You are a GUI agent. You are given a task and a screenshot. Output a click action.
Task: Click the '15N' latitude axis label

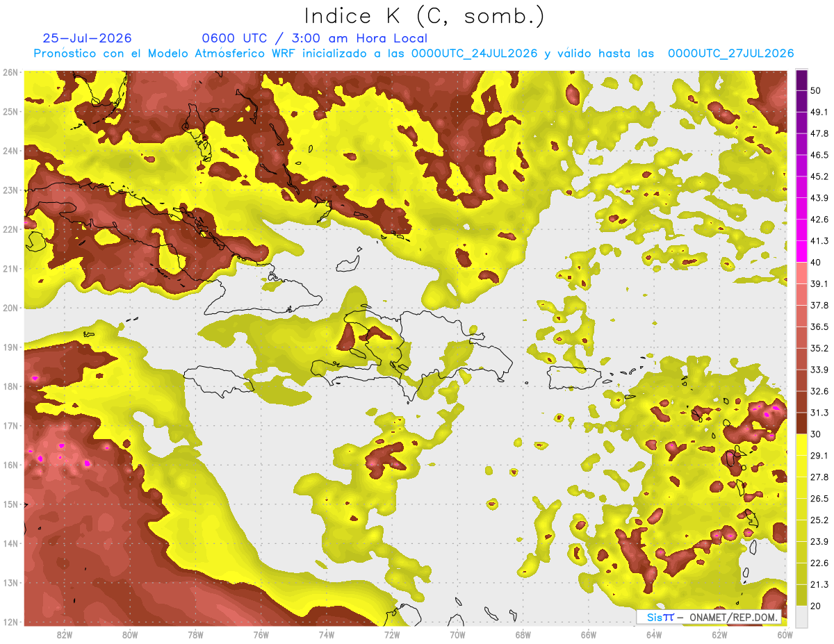click(x=10, y=504)
